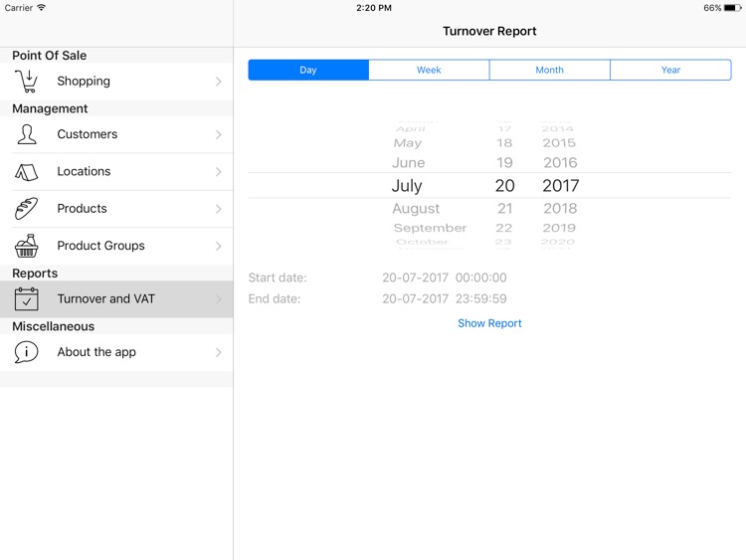Tap the Management section header
The width and height of the screenshot is (746, 560).
(50, 108)
